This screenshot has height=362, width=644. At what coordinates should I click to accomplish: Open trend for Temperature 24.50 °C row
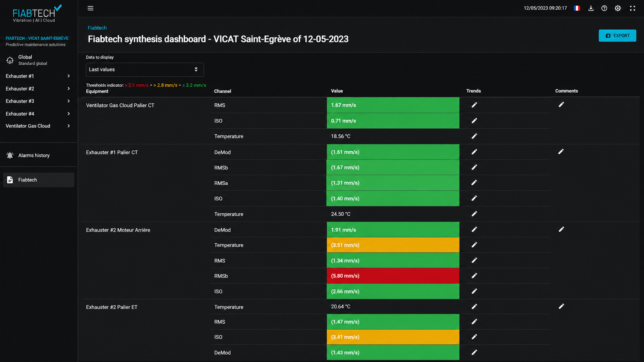click(x=474, y=214)
